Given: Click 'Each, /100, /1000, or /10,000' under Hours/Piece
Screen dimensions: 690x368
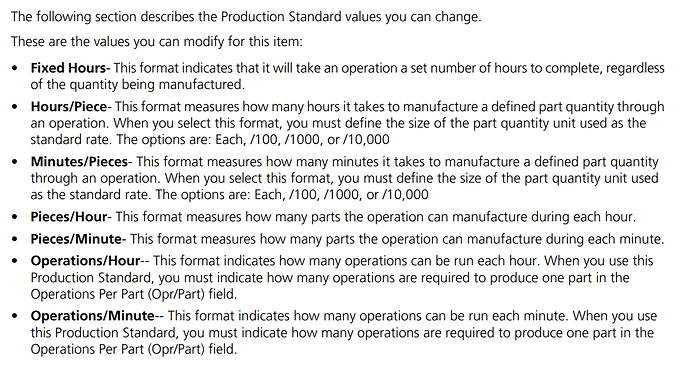Looking at the screenshot, I should 302,140.
